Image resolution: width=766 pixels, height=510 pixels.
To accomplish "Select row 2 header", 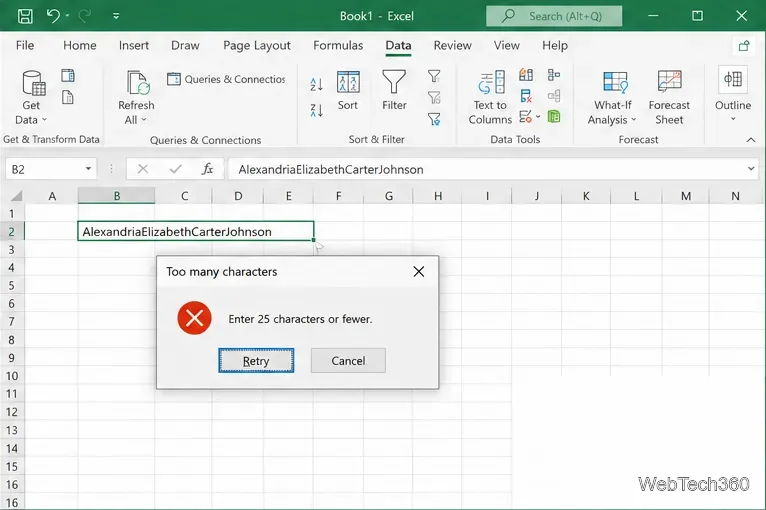I will [x=12, y=232].
